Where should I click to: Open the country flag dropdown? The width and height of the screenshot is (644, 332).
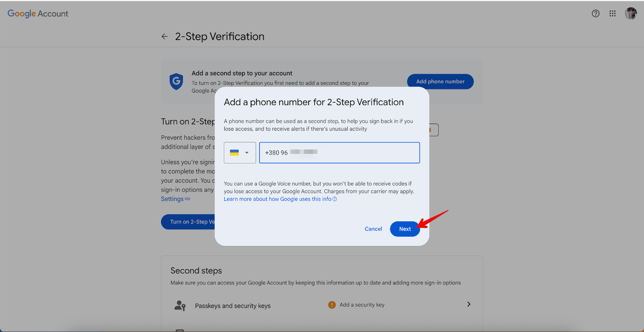(x=240, y=153)
